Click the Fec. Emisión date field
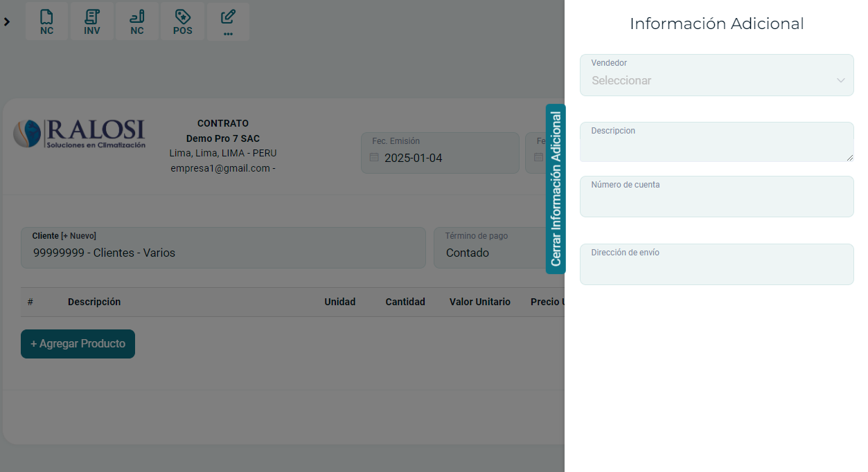This screenshot has height=472, width=868. click(x=447, y=158)
